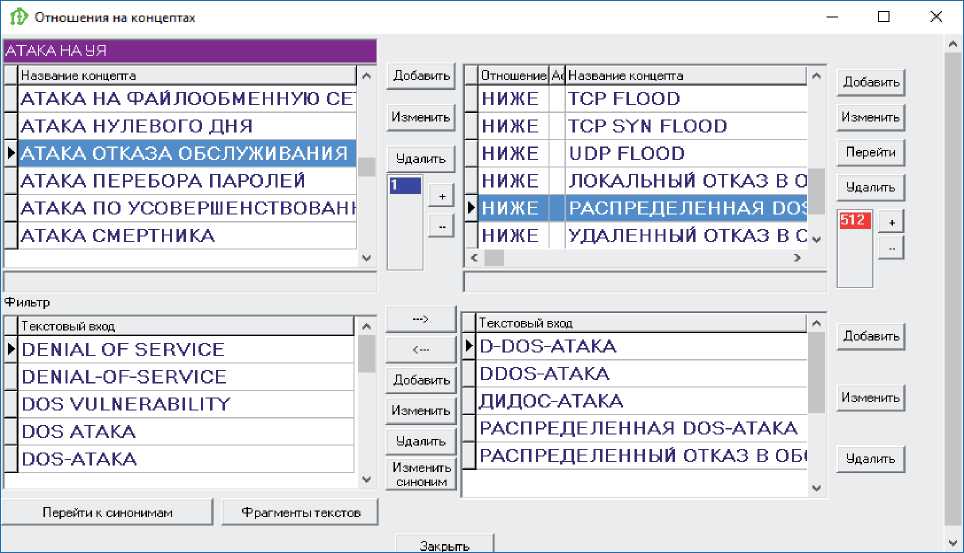Click 'Изменить синоним' button
The width and height of the screenshot is (964, 553).
click(x=420, y=474)
